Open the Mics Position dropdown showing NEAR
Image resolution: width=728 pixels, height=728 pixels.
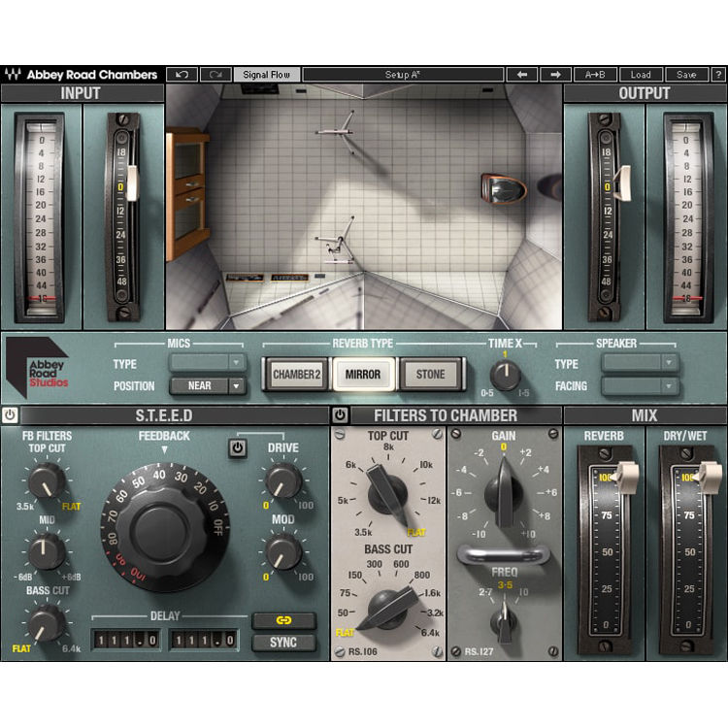(208, 385)
